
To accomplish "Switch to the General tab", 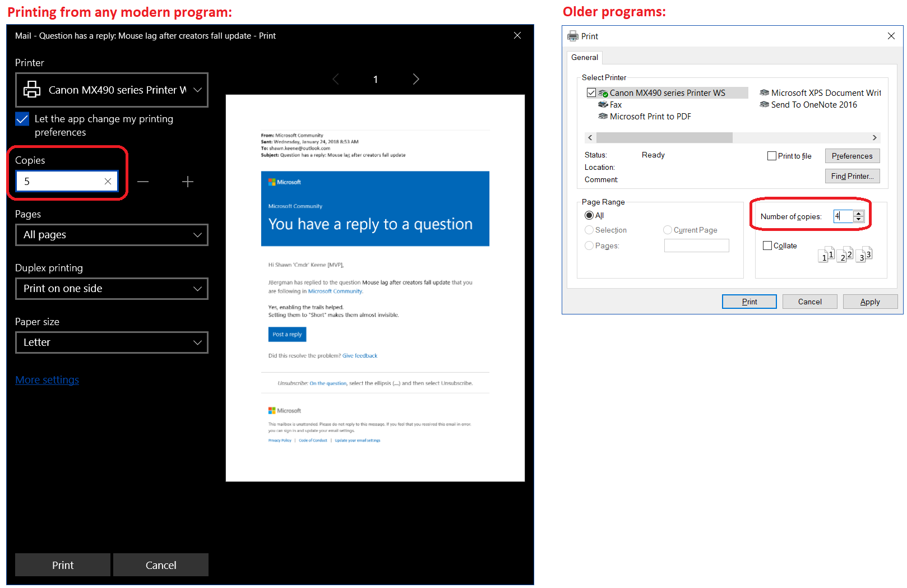I will (x=585, y=57).
